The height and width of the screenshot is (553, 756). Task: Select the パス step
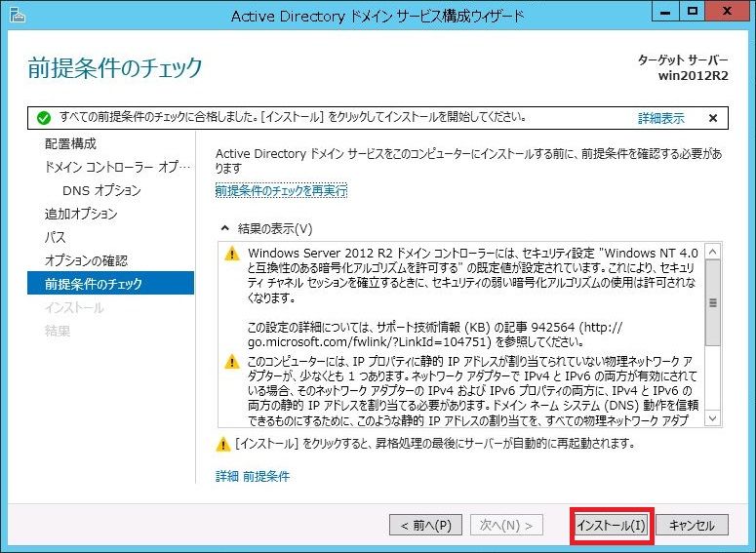[x=55, y=237]
